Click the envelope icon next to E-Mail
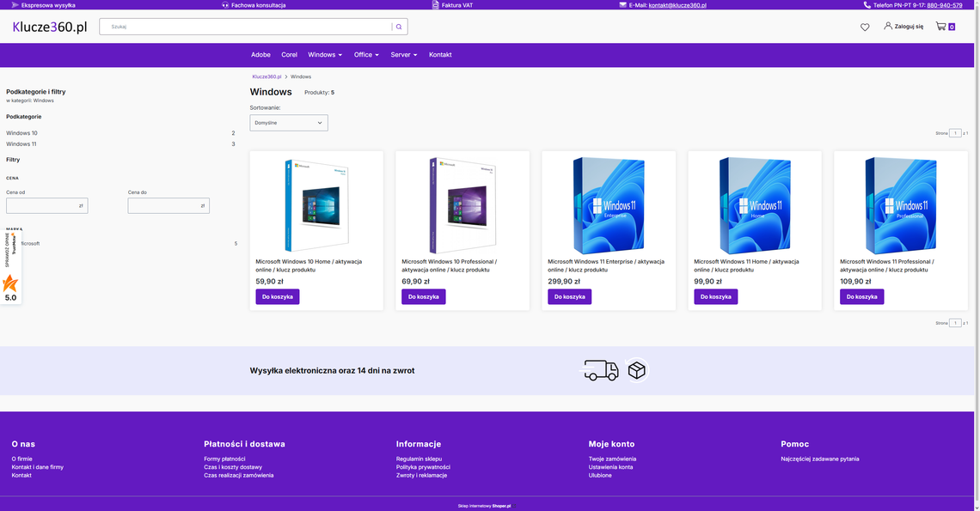This screenshot has width=980, height=511. 623,4
